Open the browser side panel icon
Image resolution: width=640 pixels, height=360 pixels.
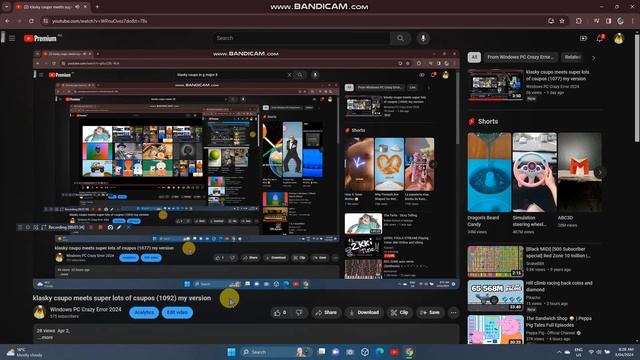point(608,21)
